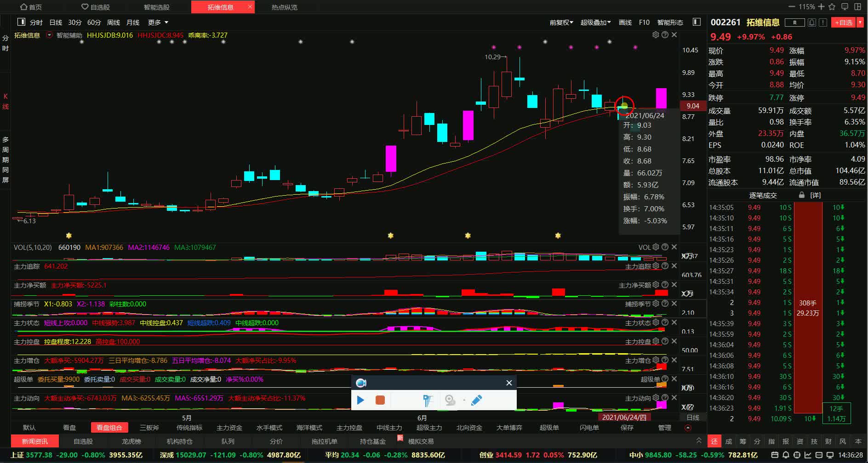This screenshot has width=868, height=463.
Task: Click the crosshair target icon in status bar
Action: coord(797,455)
